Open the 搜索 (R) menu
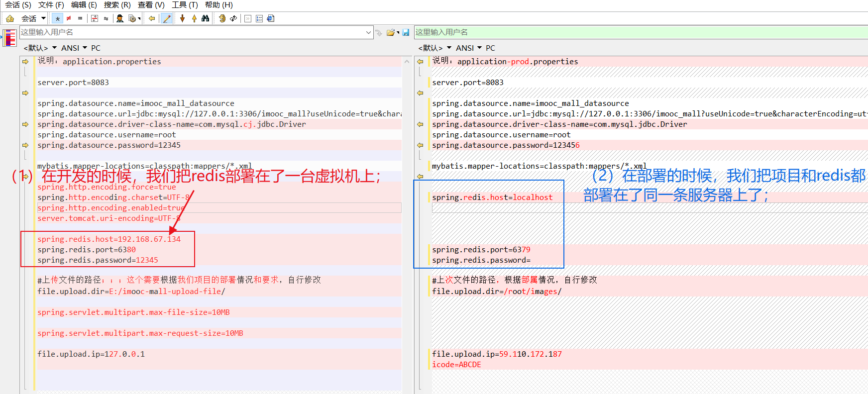This screenshot has height=394, width=868. [x=117, y=5]
